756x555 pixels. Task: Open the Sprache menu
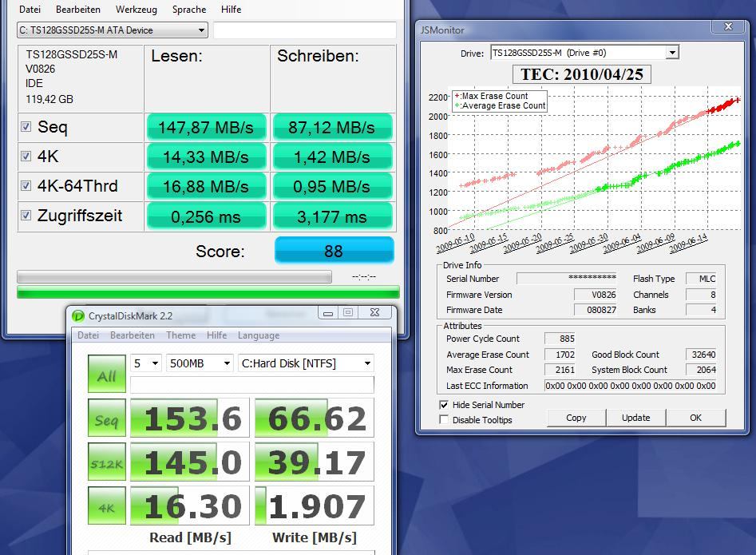point(189,9)
